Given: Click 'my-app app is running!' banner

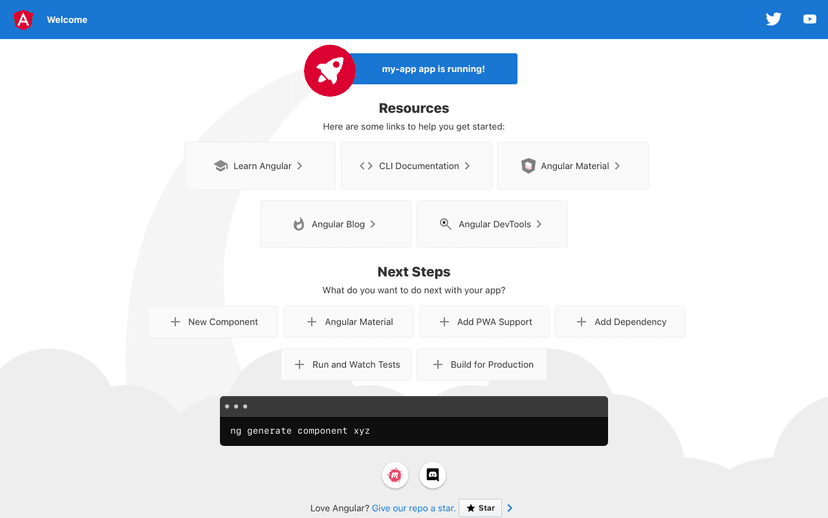Looking at the screenshot, I should click(x=433, y=69).
